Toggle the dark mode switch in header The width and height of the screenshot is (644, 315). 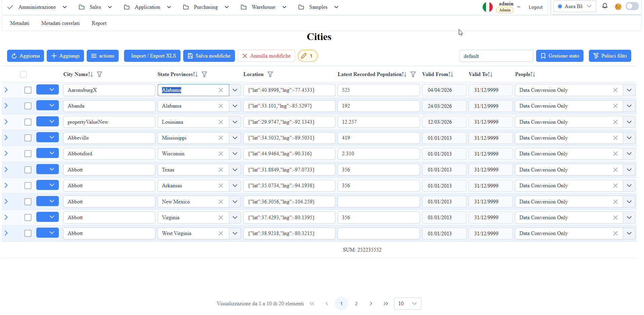tap(632, 6)
